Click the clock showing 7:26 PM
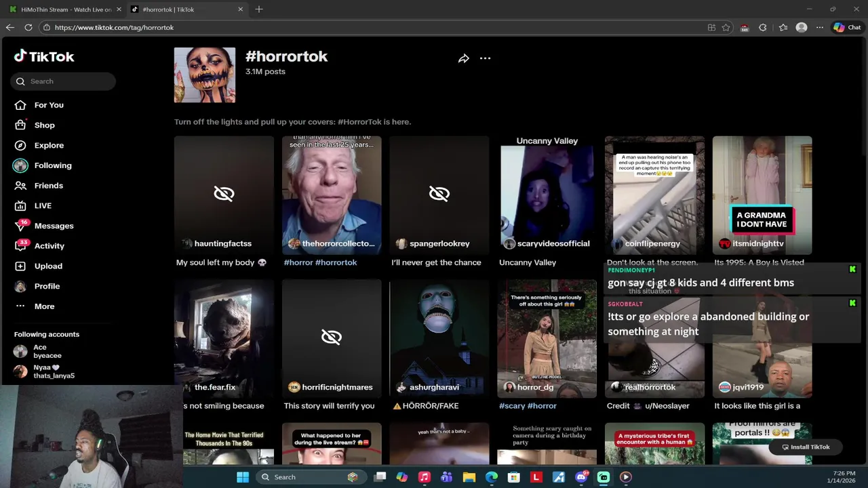Screen dimensions: 868x488 844,473
